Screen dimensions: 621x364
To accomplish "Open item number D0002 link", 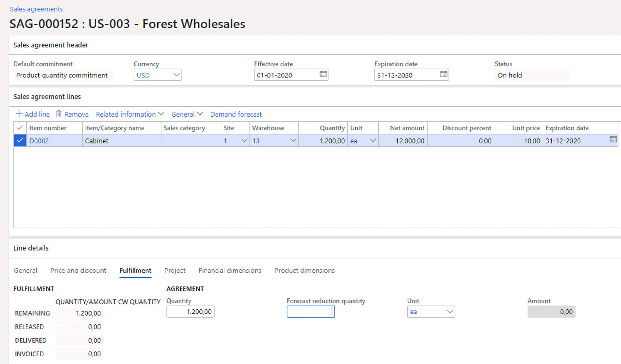I will point(39,141).
